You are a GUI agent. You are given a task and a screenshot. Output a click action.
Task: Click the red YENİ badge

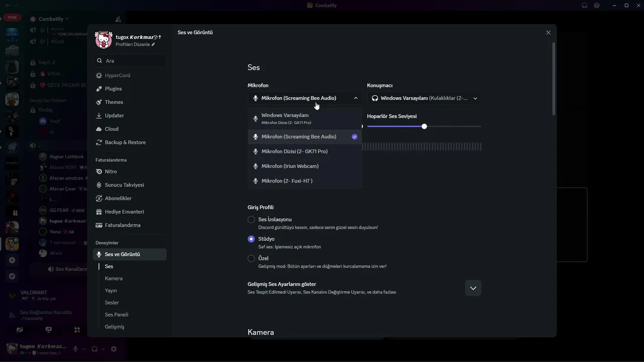click(x=12, y=18)
